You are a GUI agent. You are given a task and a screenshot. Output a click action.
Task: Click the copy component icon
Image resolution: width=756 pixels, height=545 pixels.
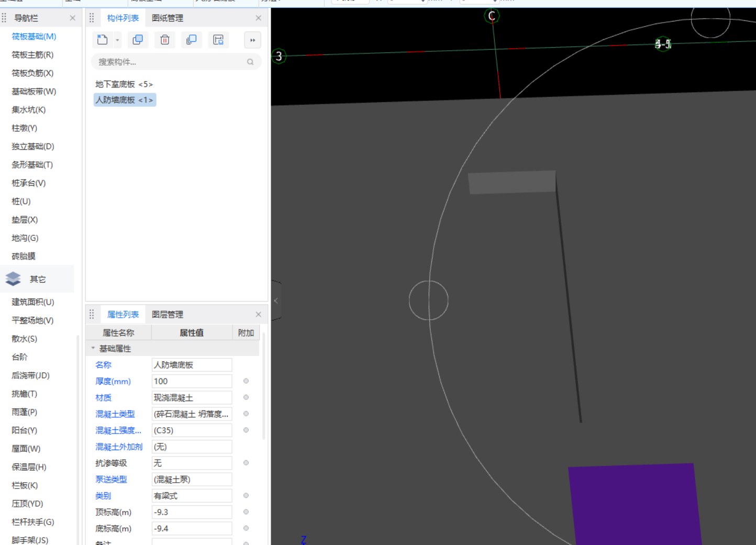point(138,40)
